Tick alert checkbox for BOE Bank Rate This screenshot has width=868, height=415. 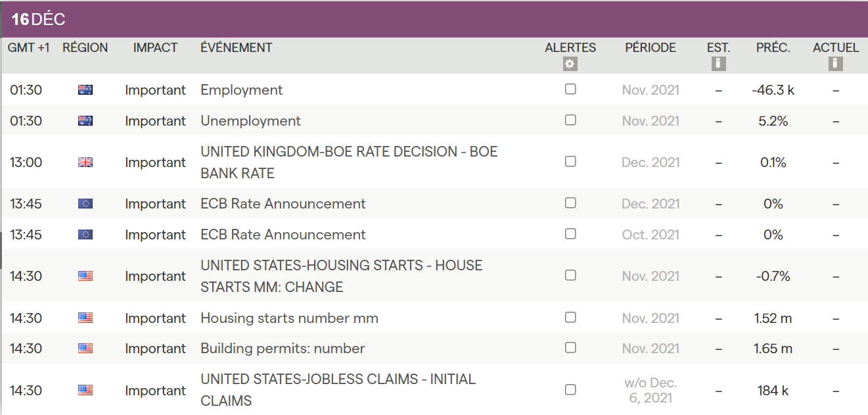[570, 161]
